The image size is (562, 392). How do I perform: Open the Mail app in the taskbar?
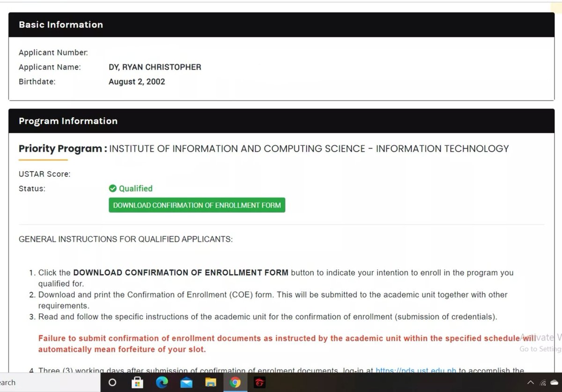point(186,383)
